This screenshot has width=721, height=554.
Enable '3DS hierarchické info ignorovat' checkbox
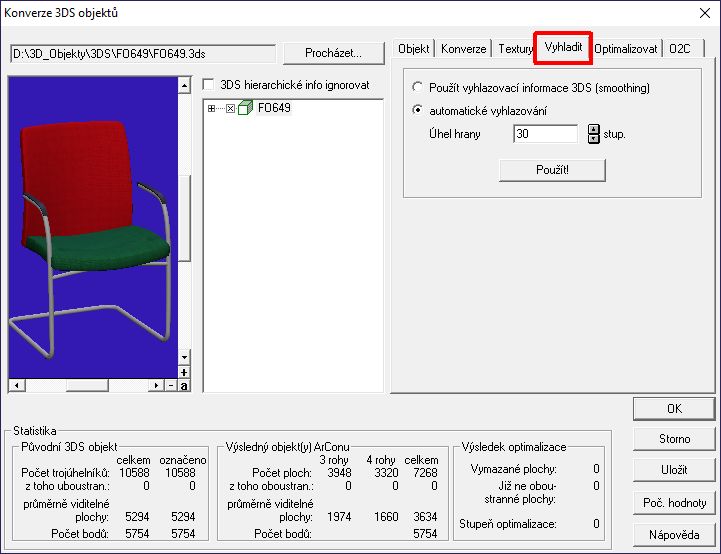(209, 86)
